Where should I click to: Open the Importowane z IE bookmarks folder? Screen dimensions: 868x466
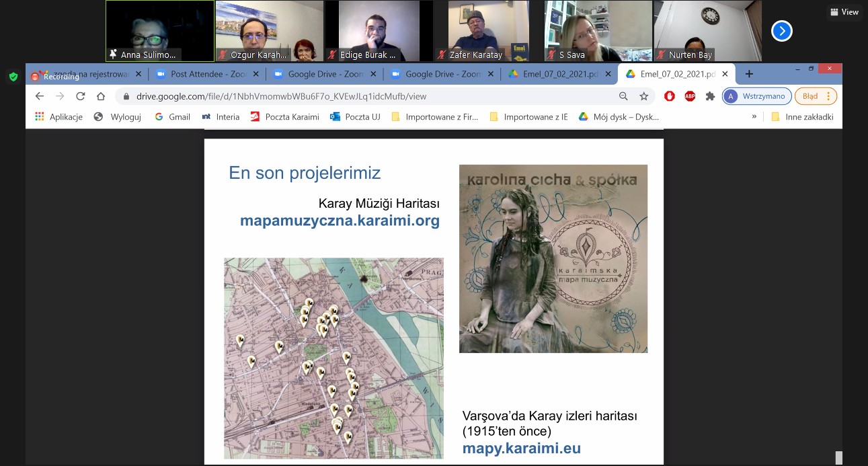[528, 116]
